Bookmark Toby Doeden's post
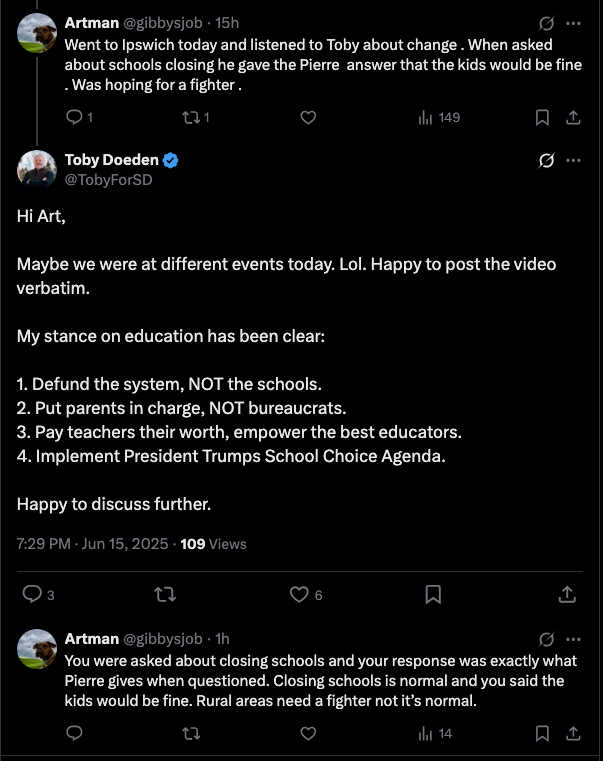The width and height of the screenshot is (603, 761). [433, 595]
